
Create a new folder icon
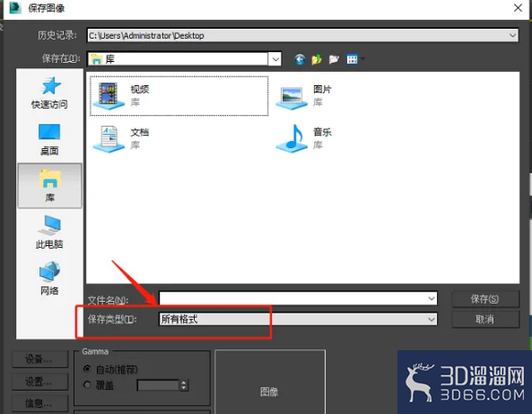[334, 59]
